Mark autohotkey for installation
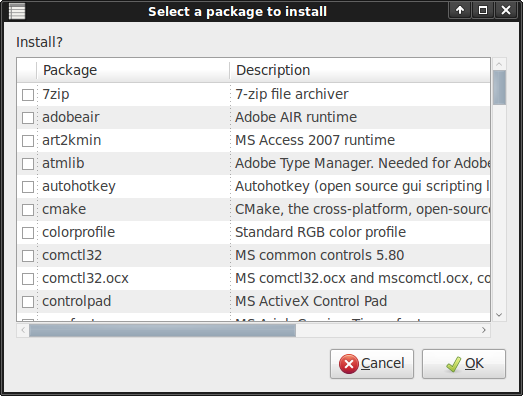 pos(28,187)
